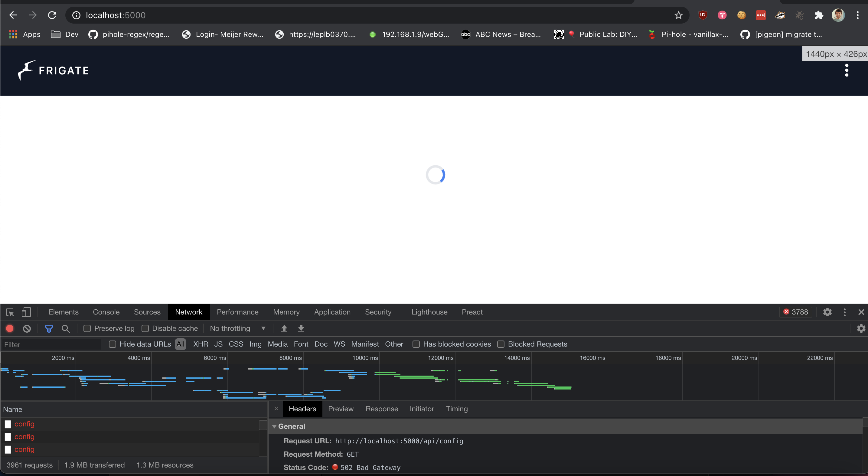Viewport: 868px width, 476px height.
Task: Close the request details pane
Action: (276, 409)
